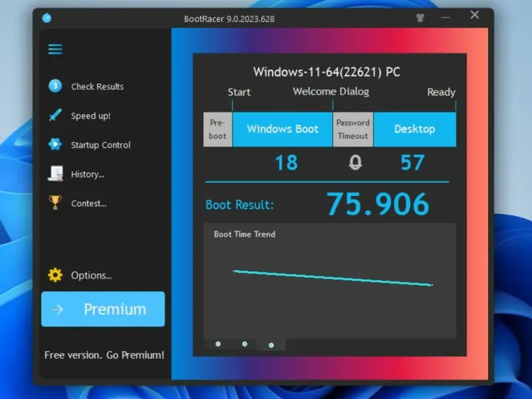Click the Desktop stage block

click(x=414, y=129)
